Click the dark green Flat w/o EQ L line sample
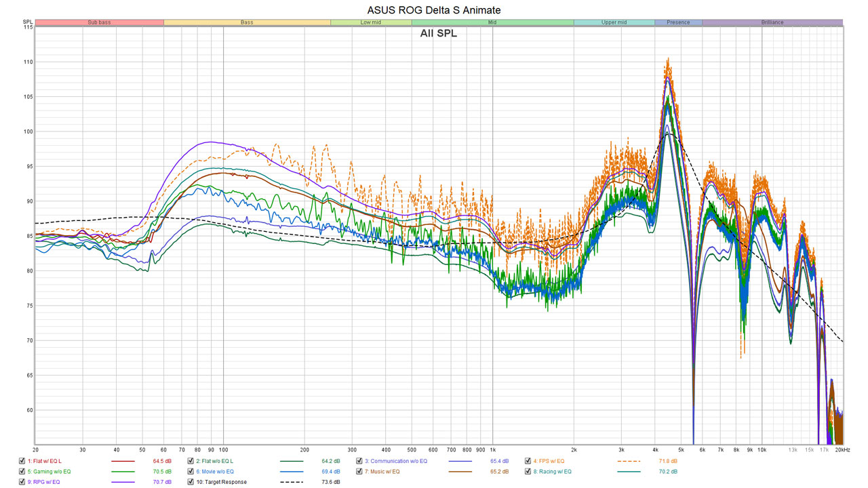This screenshot has height=488, width=868. [x=292, y=461]
